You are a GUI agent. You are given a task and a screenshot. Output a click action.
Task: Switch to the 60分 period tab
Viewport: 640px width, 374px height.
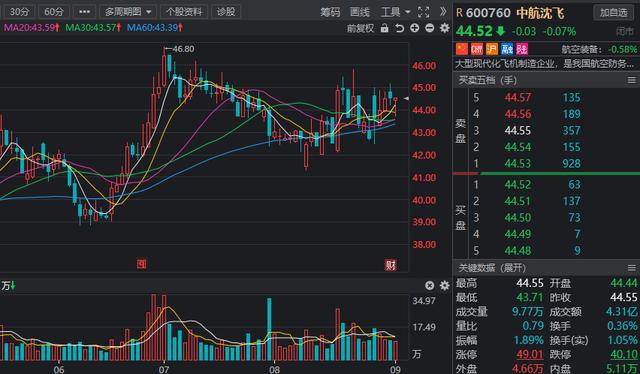pyautogui.click(x=54, y=12)
